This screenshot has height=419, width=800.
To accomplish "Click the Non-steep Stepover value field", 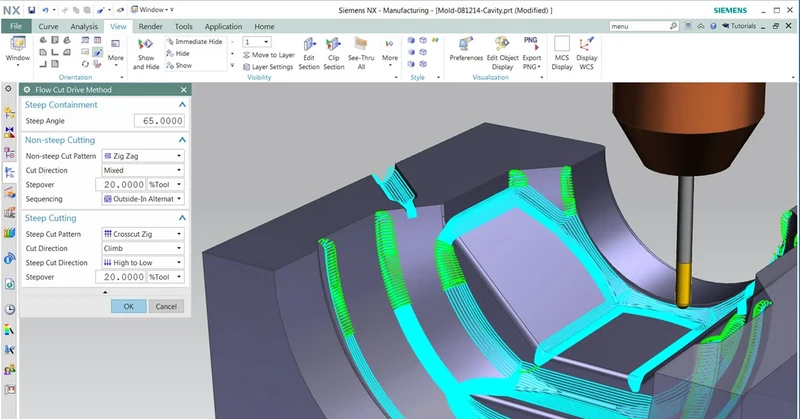I will [120, 185].
